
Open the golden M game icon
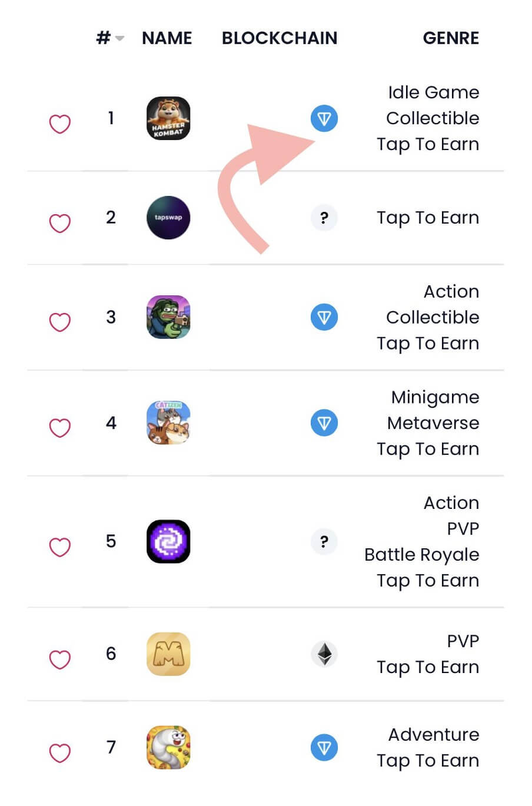pos(168,654)
